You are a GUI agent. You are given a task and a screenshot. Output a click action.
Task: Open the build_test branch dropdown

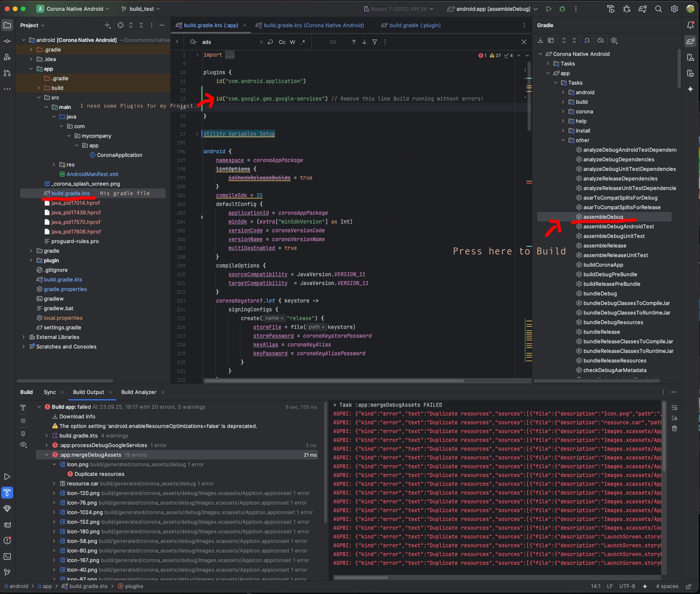tap(141, 9)
